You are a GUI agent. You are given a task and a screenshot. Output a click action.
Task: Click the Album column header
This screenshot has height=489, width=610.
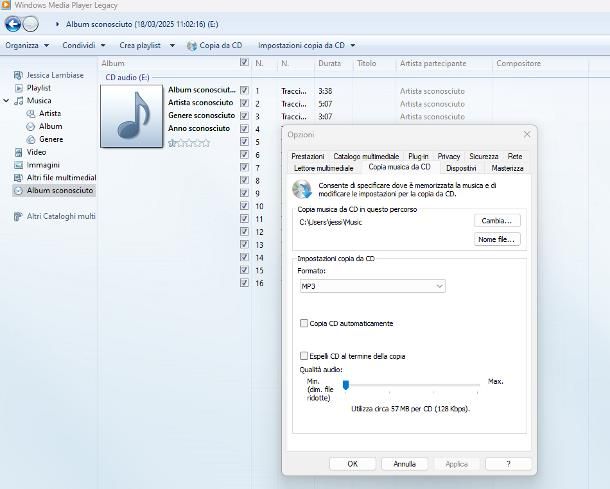click(x=113, y=63)
